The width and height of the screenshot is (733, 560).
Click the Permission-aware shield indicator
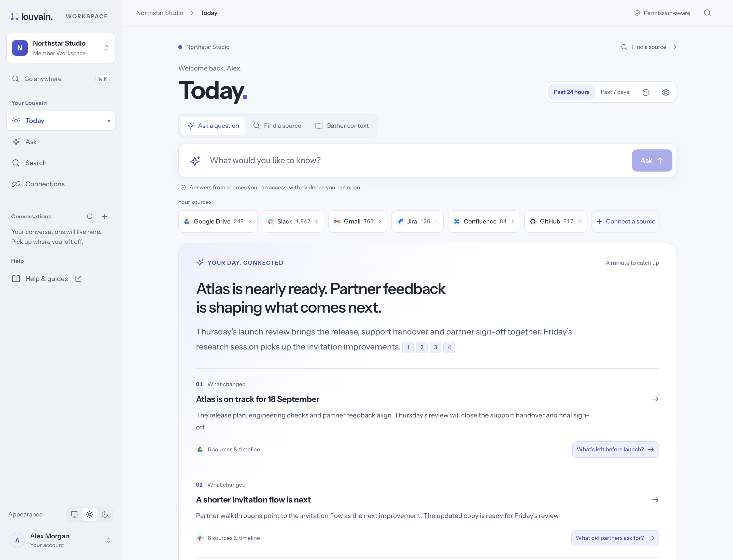coord(662,13)
